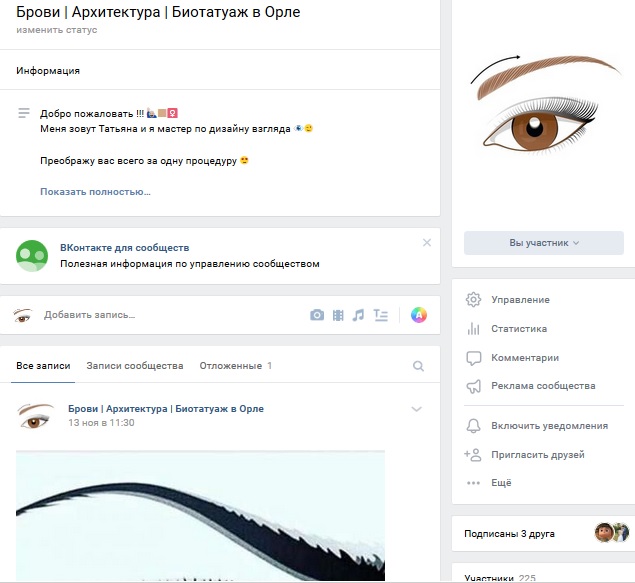Open the article editor text icon
The width and height of the screenshot is (635, 583).
click(380, 315)
